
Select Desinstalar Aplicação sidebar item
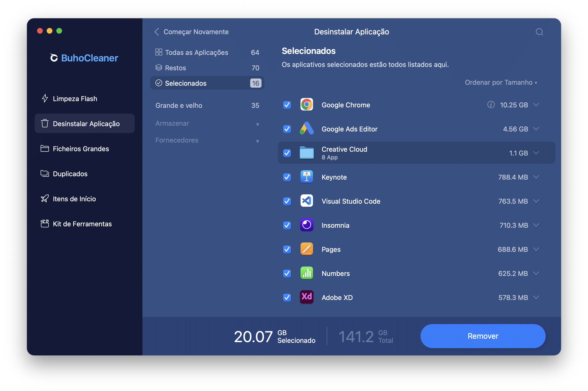click(x=85, y=124)
